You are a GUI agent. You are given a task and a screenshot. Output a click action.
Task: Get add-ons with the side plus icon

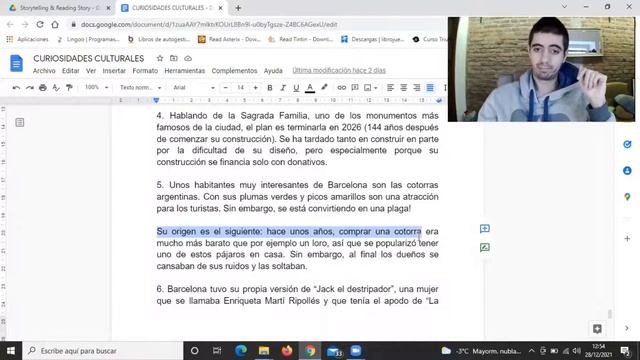627,238
